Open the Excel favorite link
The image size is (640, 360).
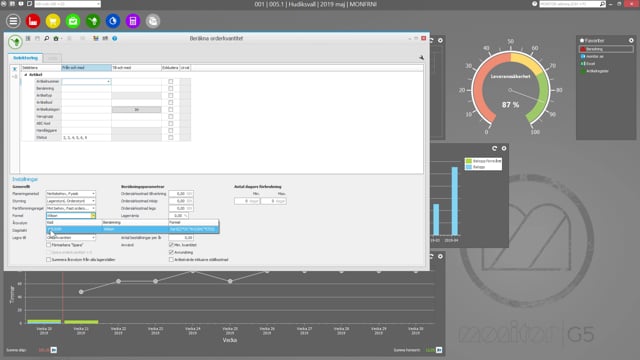pos(588,64)
